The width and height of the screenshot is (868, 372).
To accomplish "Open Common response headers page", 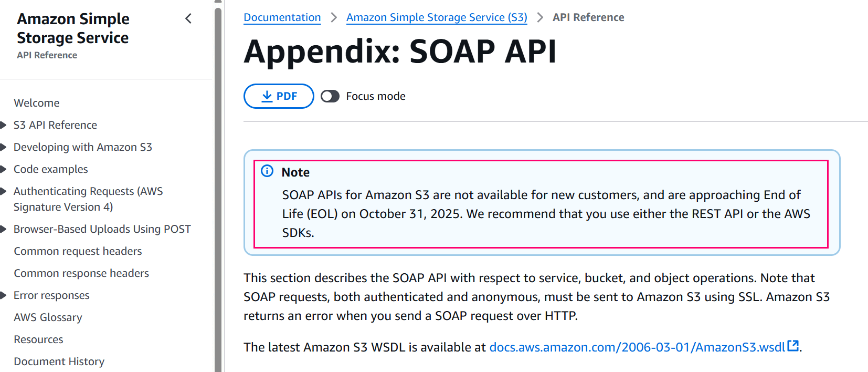I will (81, 273).
